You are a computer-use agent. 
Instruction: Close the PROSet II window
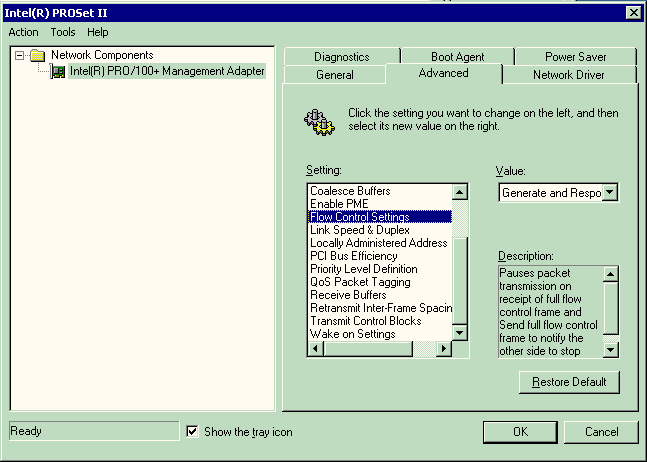pos(633,13)
